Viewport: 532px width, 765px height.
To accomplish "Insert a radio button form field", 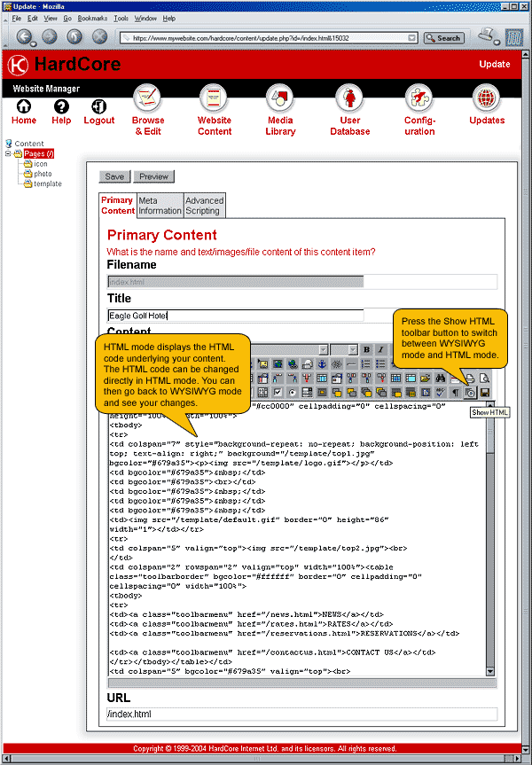I will 293,393.
